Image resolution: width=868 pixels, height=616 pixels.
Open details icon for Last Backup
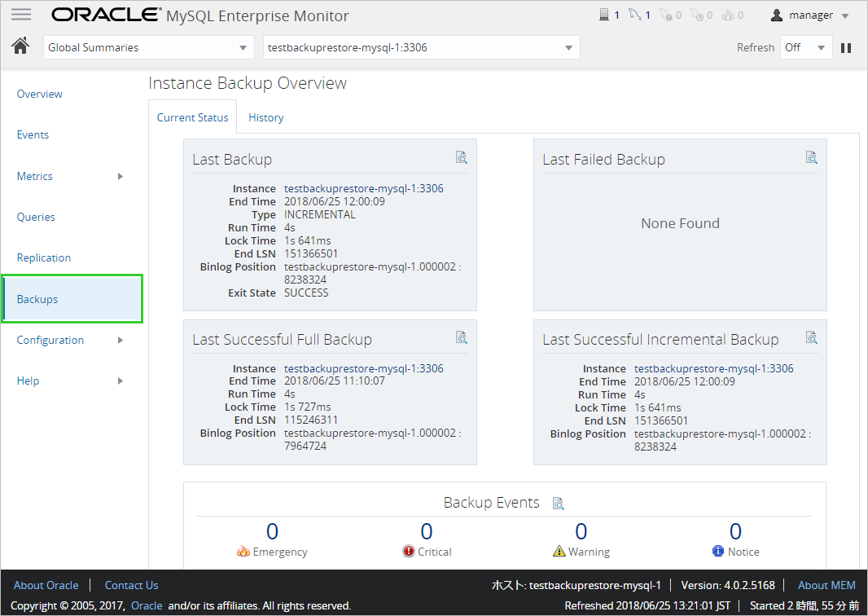(x=461, y=157)
